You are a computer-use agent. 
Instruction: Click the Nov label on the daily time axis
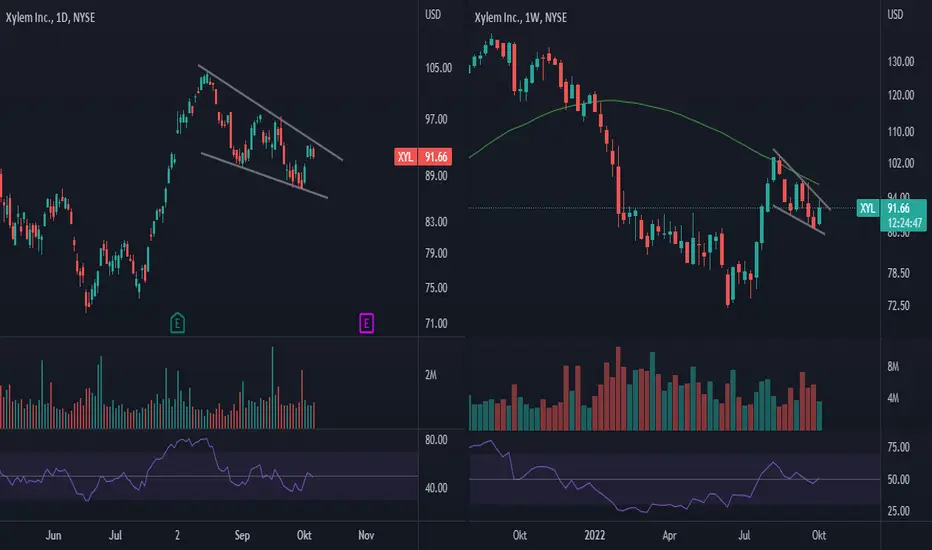click(366, 535)
